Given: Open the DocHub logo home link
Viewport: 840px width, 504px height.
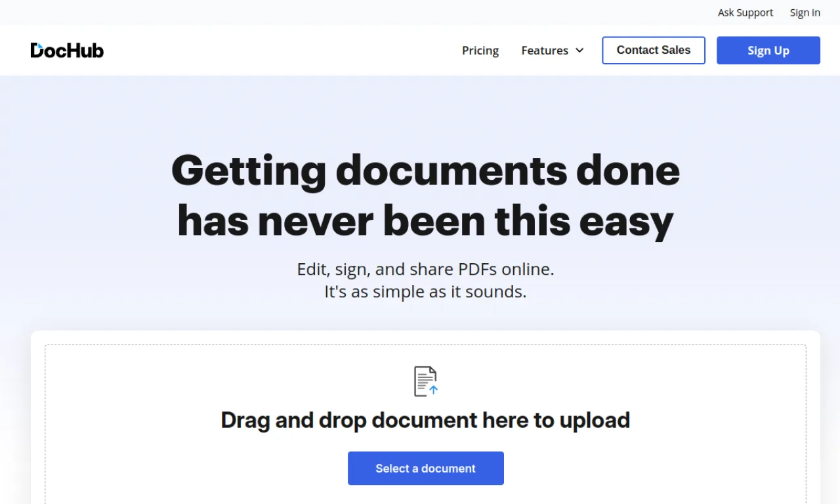Looking at the screenshot, I should point(67,51).
